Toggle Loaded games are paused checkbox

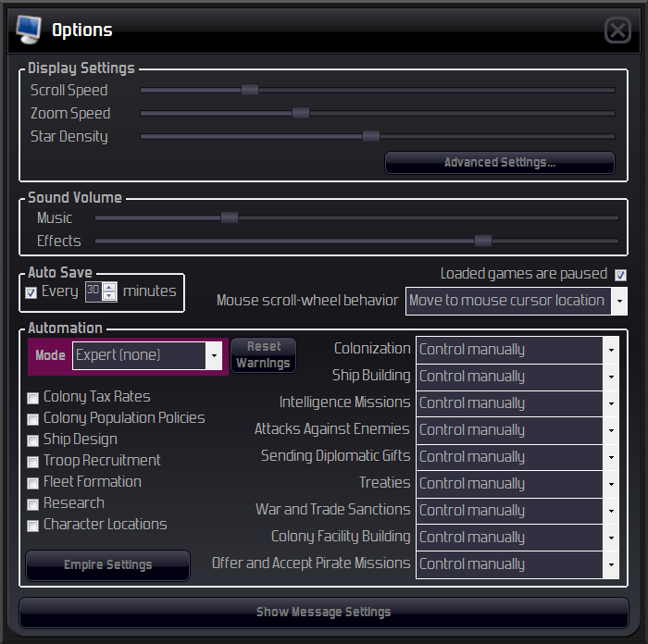coord(620,275)
